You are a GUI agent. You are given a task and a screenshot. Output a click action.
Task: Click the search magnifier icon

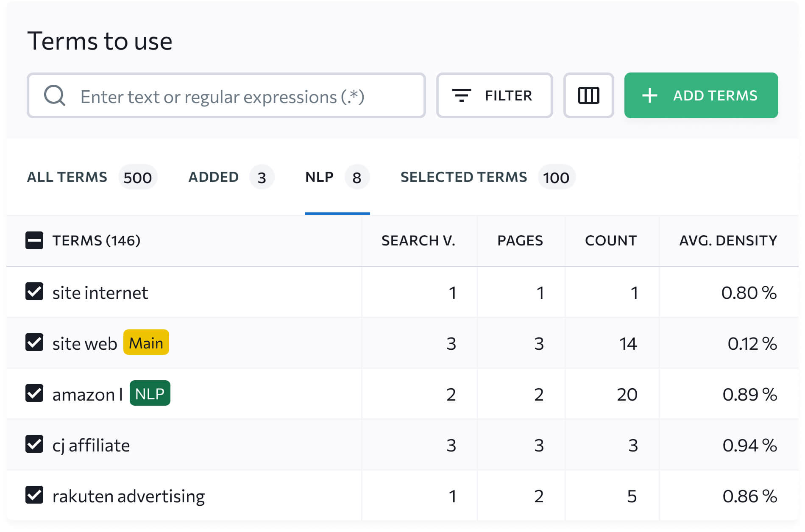pos(55,95)
